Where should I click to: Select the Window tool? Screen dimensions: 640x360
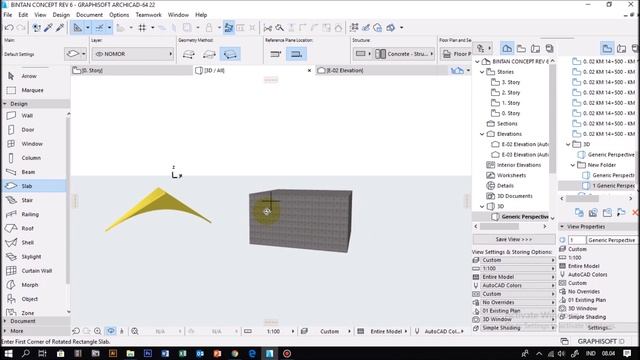click(31, 144)
